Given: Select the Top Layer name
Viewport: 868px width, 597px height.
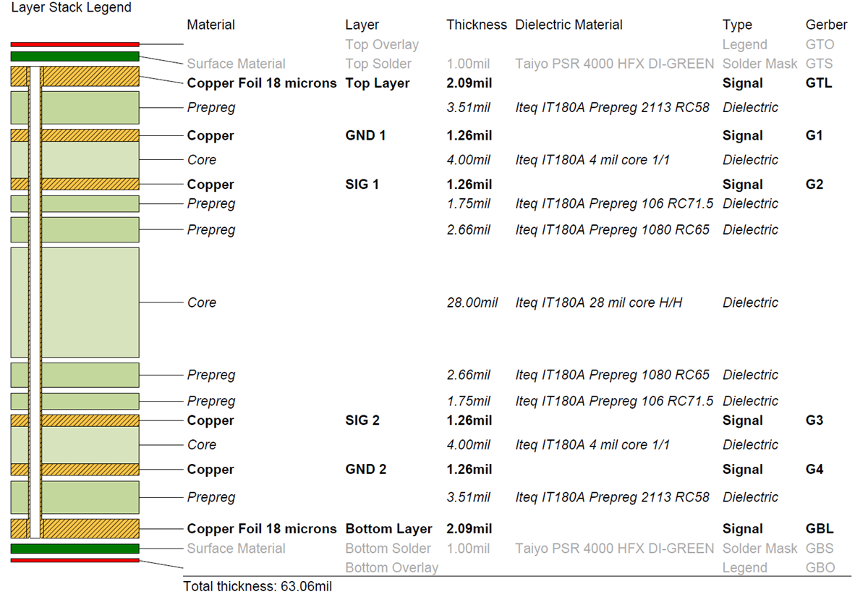Looking at the screenshot, I should pos(378,83).
